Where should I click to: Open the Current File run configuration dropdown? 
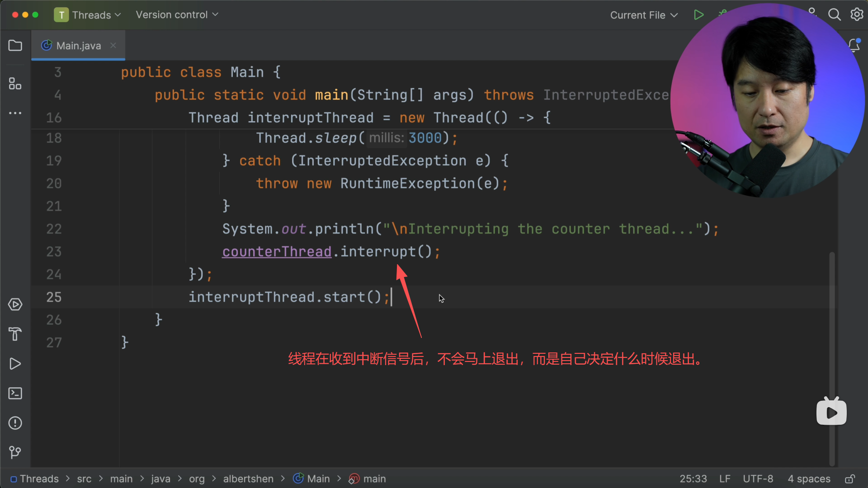644,15
